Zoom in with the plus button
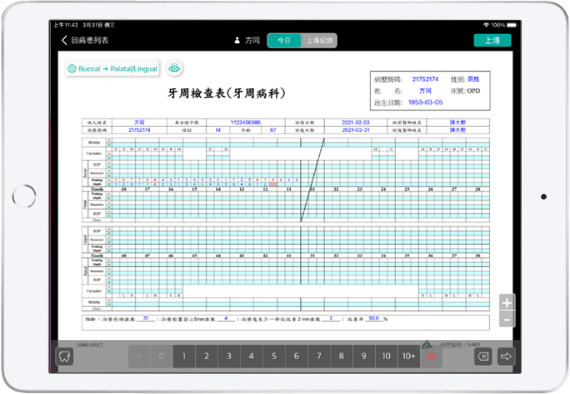This screenshot has height=394, width=570. point(507,302)
